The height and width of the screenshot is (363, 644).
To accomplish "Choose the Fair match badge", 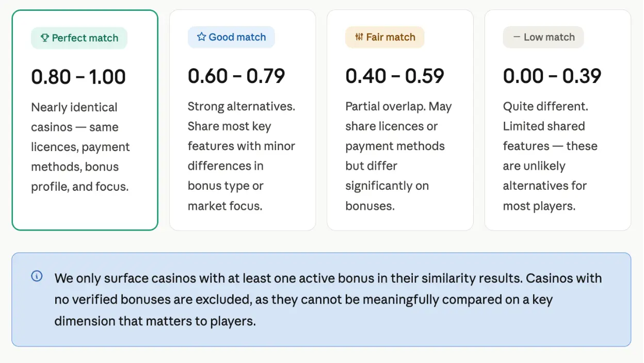I will [384, 37].
